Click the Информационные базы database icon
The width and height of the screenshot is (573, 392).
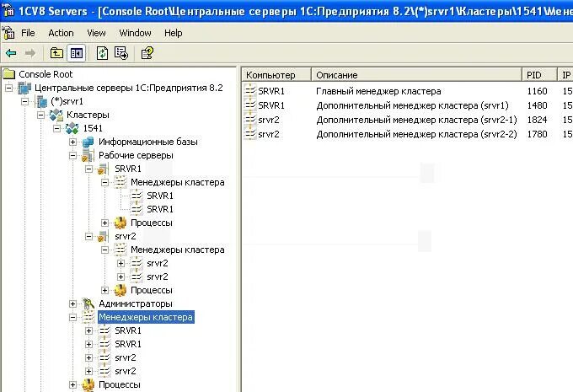88,142
